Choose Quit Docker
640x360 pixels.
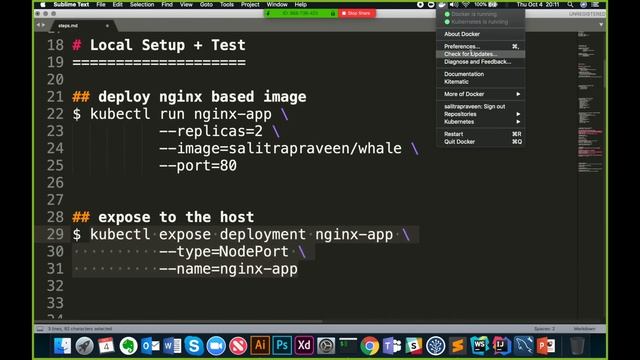[x=481, y=142]
